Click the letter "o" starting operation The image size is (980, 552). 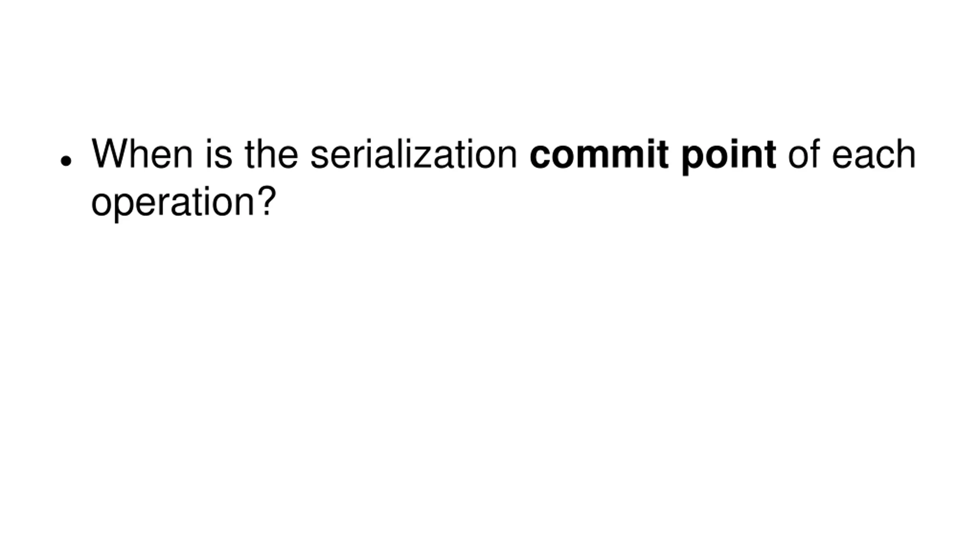tap(101, 205)
